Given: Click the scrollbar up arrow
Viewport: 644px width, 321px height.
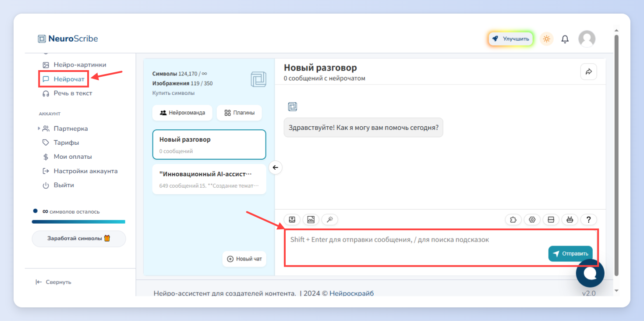Looking at the screenshot, I should coord(616,31).
